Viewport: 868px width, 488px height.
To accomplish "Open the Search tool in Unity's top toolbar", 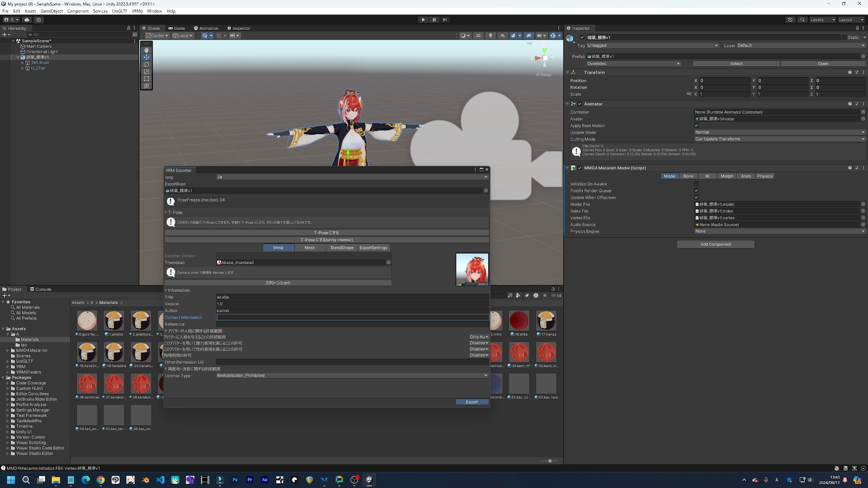I will 802,20.
